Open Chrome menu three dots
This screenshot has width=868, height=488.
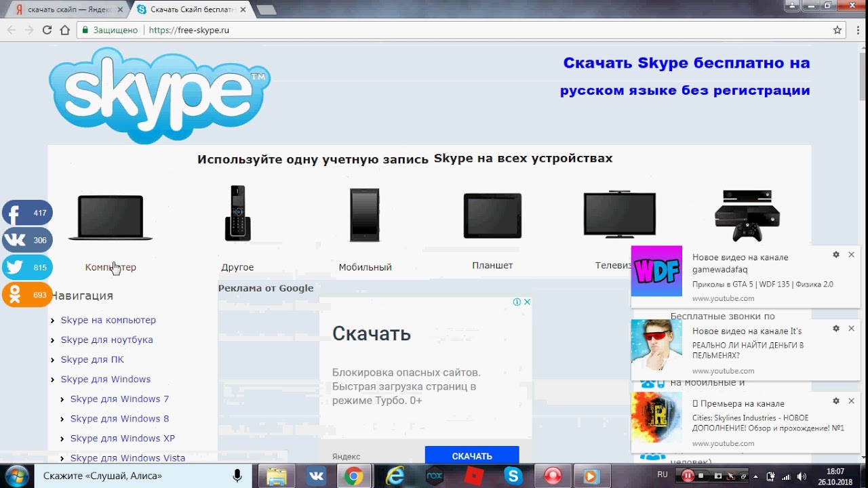(x=856, y=30)
